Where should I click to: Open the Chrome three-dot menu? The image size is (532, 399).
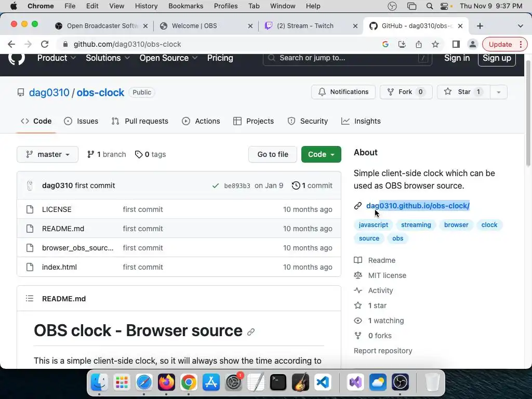tap(521, 44)
